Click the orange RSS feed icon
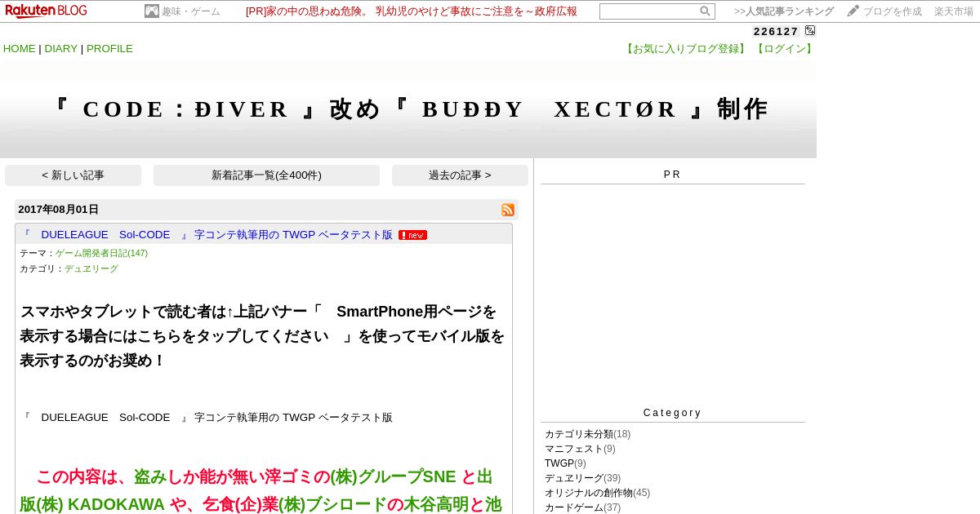The image size is (980, 514). click(508, 210)
